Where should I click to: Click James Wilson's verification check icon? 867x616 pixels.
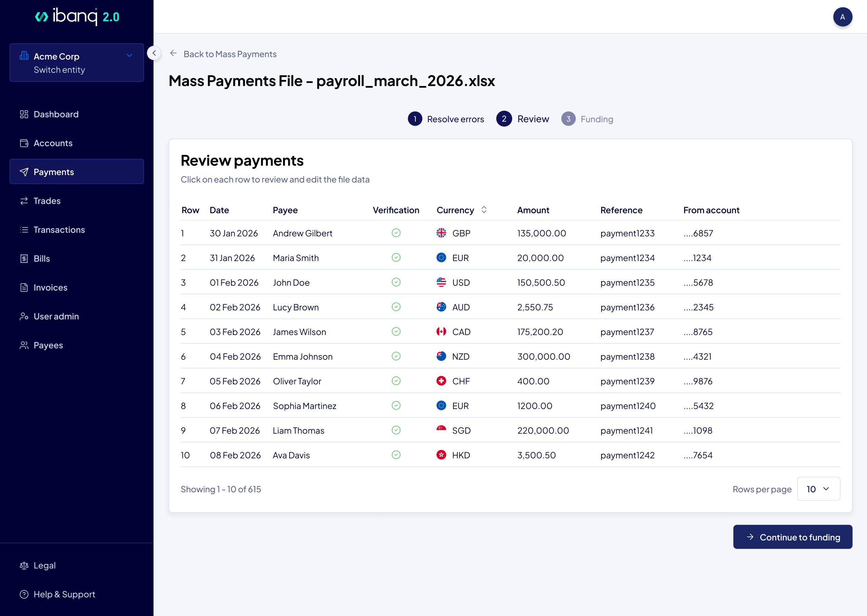396,331
